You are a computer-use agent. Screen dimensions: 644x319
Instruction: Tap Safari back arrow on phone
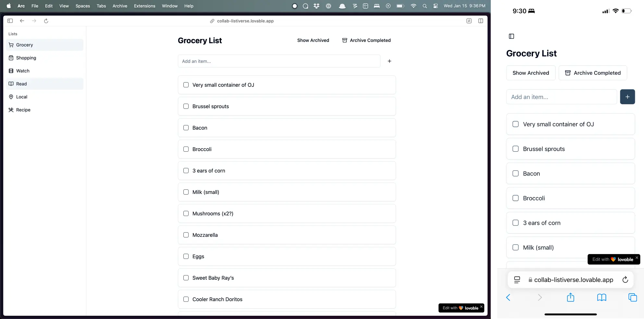pos(508,297)
